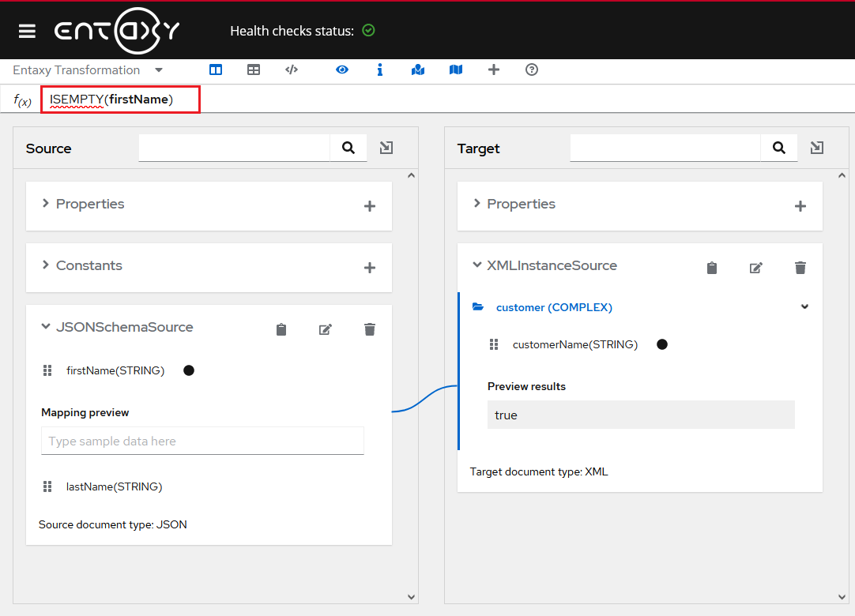Viewport: 855px width, 616px height.
Task: Delete JSONSchemaSource with trash icon
Action: [370, 329]
